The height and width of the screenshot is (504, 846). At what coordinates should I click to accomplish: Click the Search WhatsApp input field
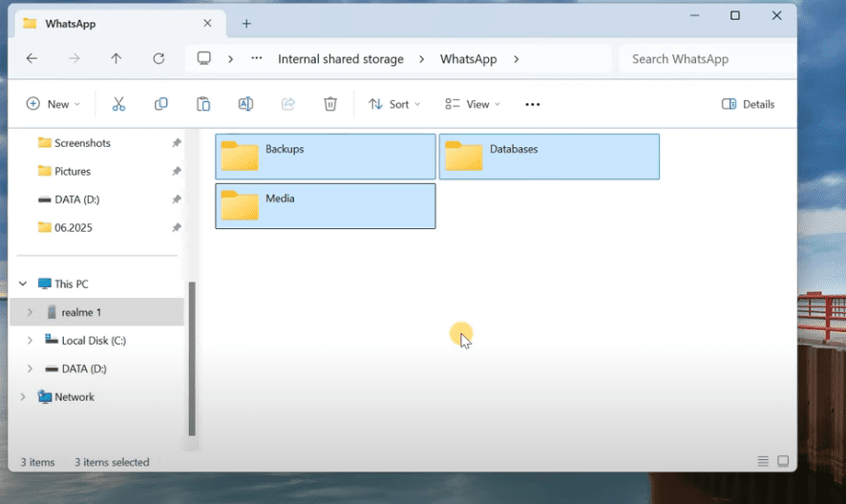pos(707,59)
